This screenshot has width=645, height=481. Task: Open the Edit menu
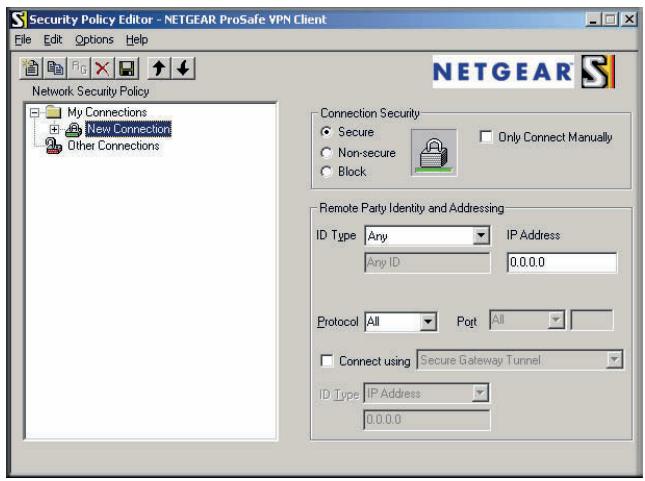point(53,40)
